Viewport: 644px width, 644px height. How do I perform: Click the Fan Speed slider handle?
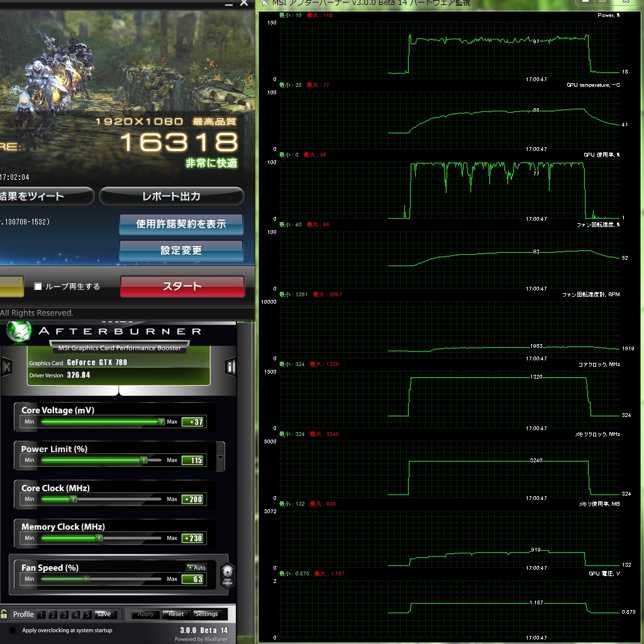tap(87, 579)
